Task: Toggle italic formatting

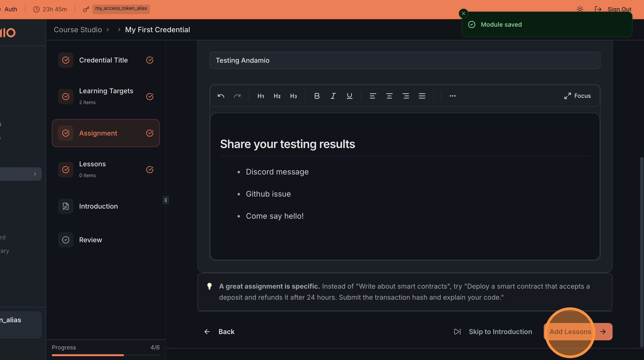Action: 333,96
